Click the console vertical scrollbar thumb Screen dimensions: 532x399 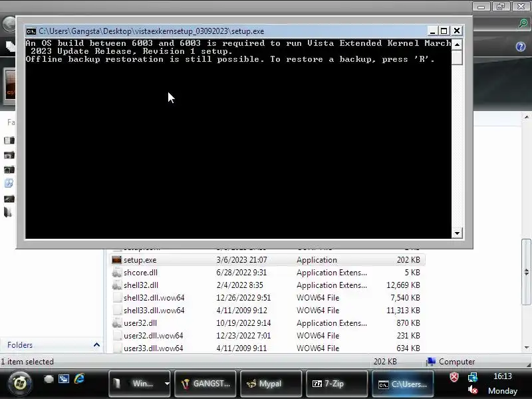(x=457, y=57)
